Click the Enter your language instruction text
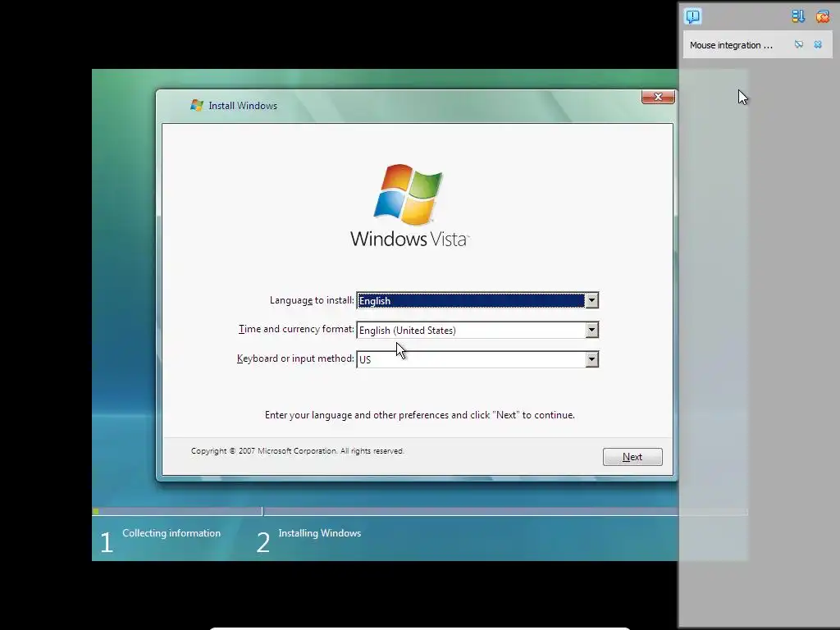Screen dimensions: 840x630 [419, 415]
